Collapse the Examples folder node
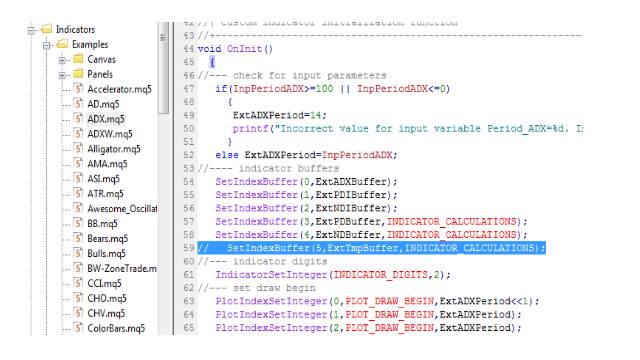640x360 pixels. 47,45
